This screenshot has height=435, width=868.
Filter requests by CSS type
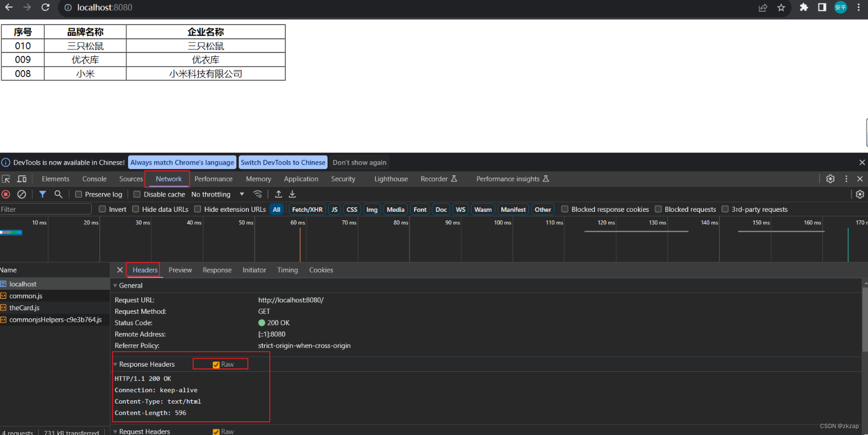point(352,209)
